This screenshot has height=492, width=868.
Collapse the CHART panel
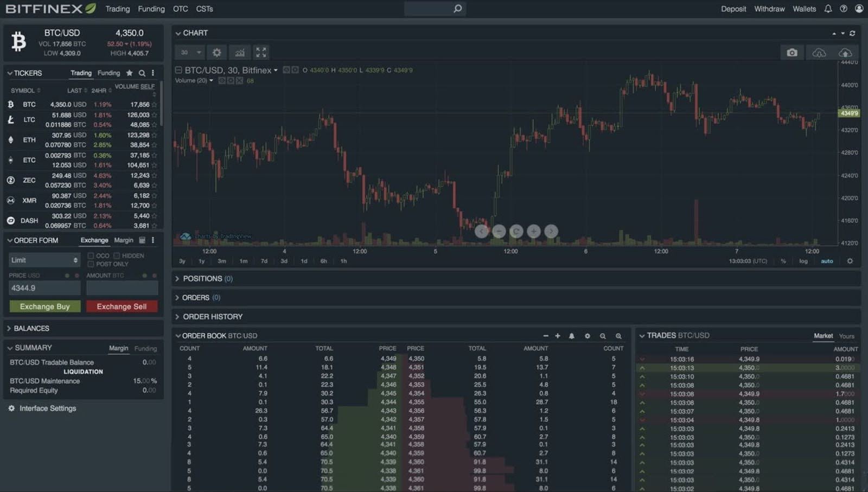[178, 33]
